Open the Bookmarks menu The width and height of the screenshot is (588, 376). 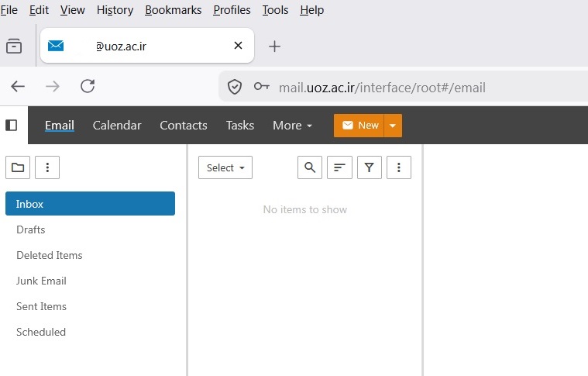point(174,10)
